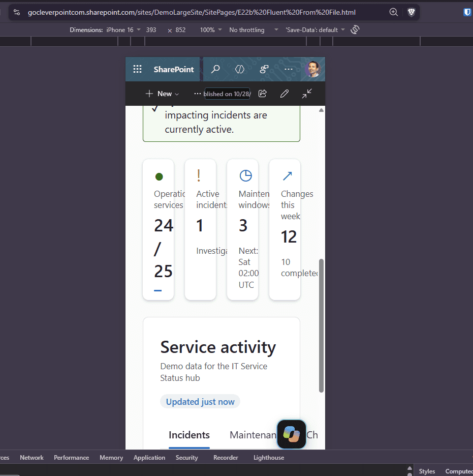
Task: Click the Maintenance windows clock icon
Action: pos(245,175)
